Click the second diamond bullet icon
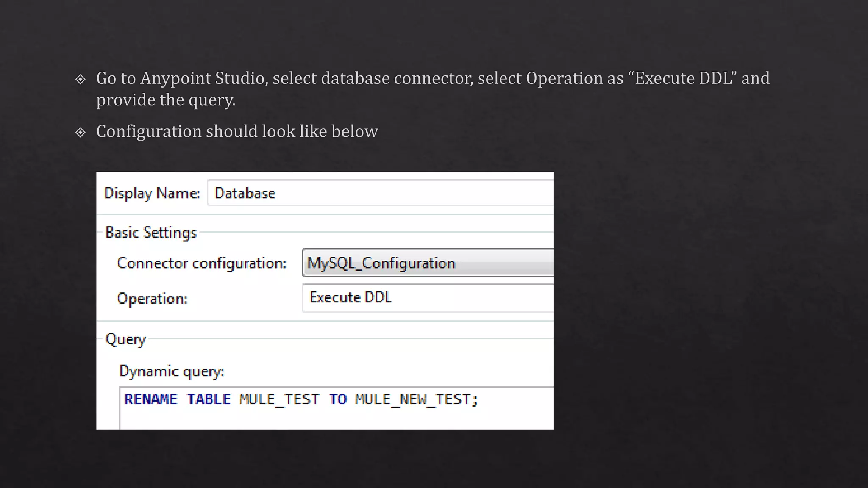This screenshot has height=488, width=868. point(81,133)
